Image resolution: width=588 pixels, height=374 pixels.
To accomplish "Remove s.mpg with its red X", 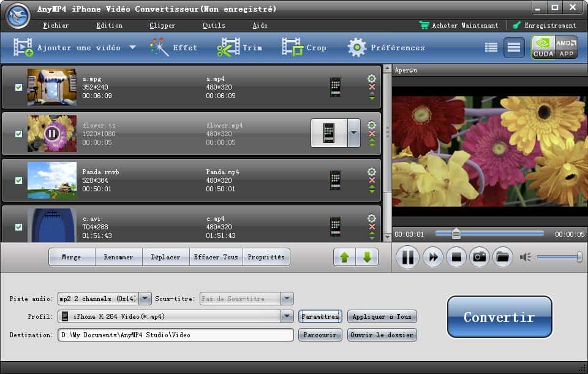I will click(x=372, y=87).
